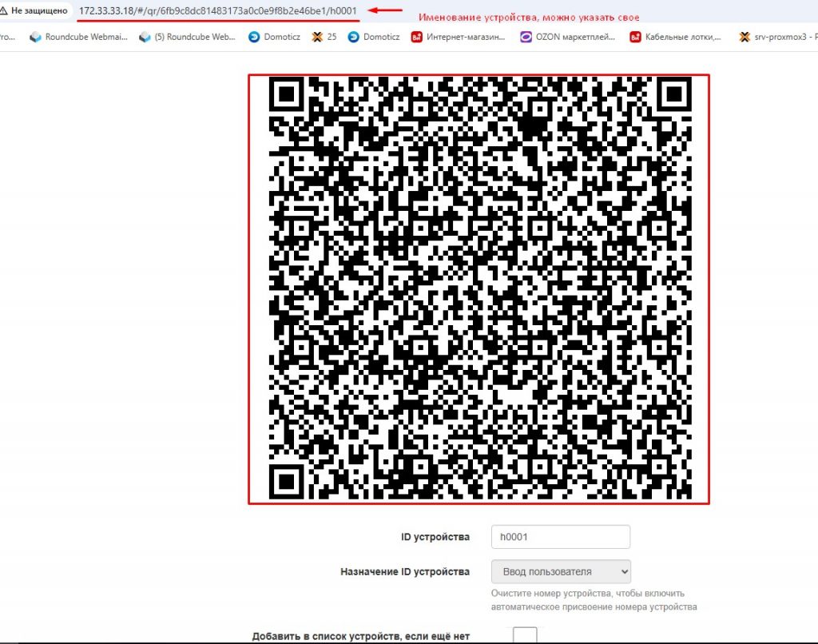Click the 'Добавить в список устройств, если ещё нет' label

coord(361,636)
